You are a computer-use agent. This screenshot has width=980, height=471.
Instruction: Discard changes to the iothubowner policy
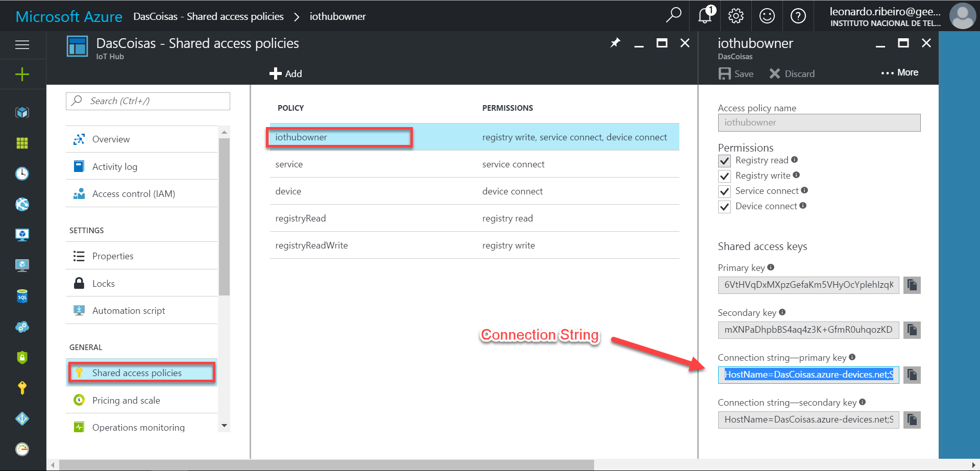[792, 73]
